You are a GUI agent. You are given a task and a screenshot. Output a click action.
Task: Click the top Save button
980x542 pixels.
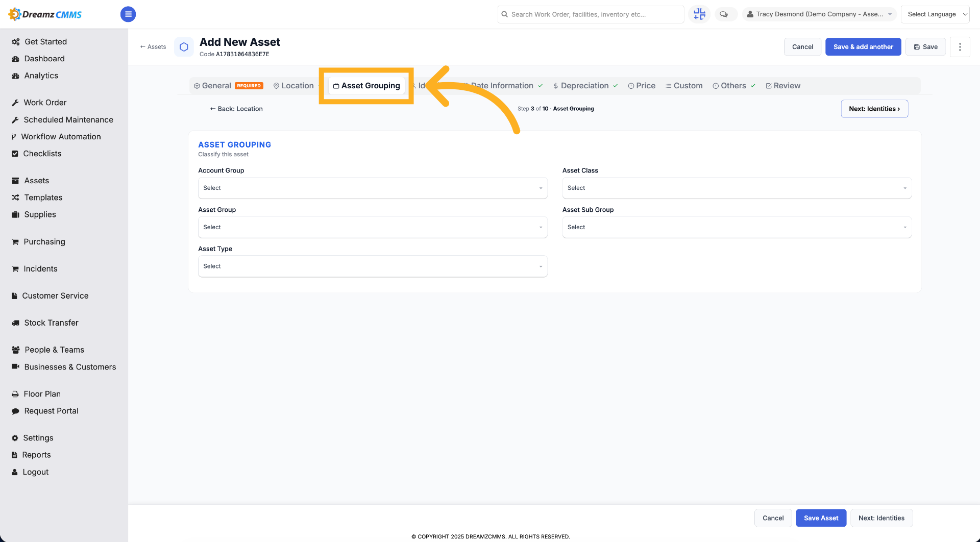[925, 47]
